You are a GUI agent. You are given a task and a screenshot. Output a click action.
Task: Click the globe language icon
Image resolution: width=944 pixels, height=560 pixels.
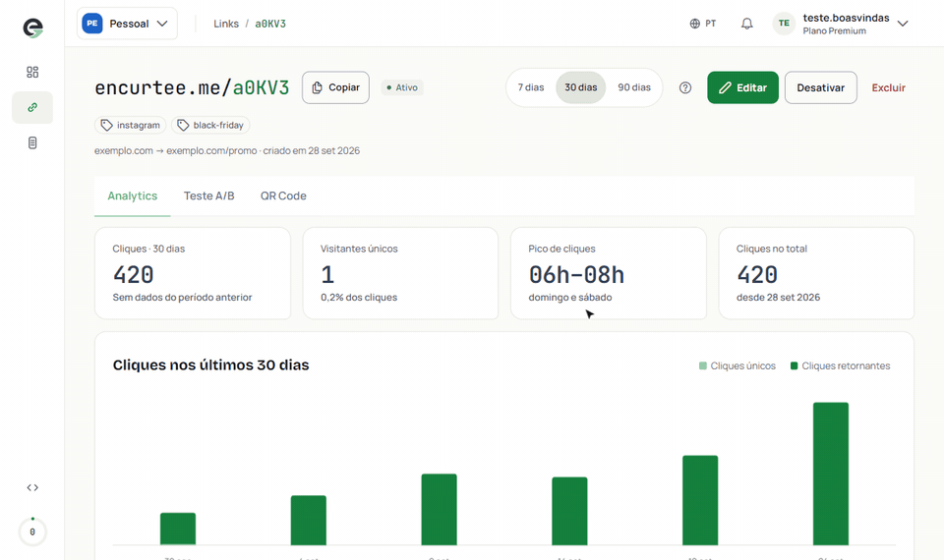tap(695, 24)
